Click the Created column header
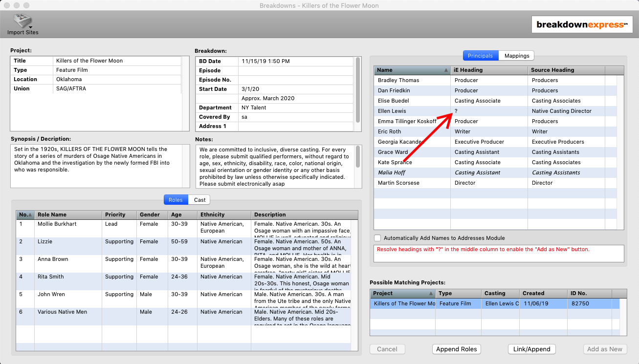 (543, 293)
